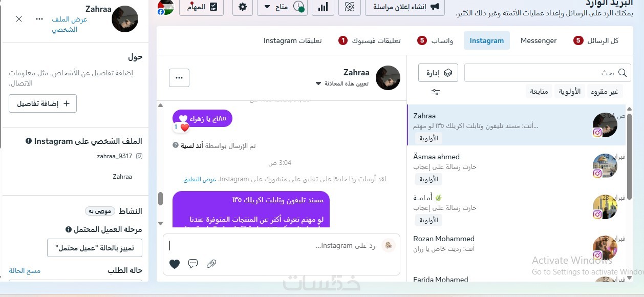Open the automations atom icon
The width and height of the screenshot is (644, 297).
[350, 7]
